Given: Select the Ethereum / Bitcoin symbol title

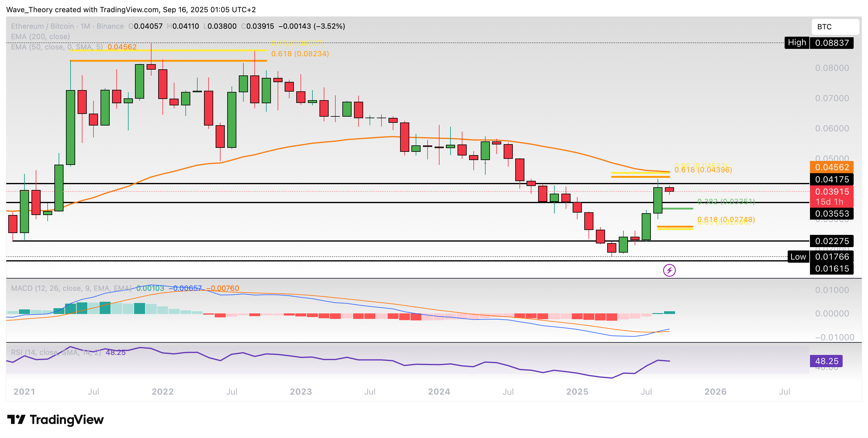Looking at the screenshot, I should [x=42, y=26].
